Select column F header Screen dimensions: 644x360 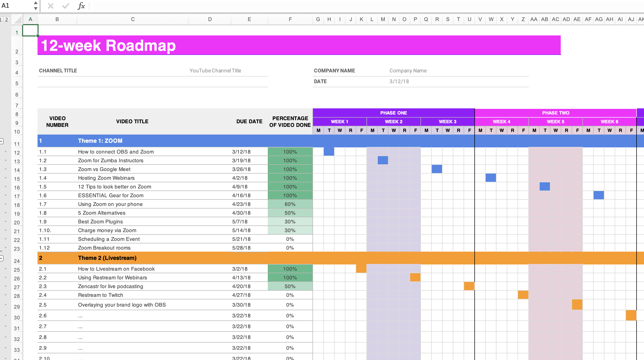pos(290,19)
